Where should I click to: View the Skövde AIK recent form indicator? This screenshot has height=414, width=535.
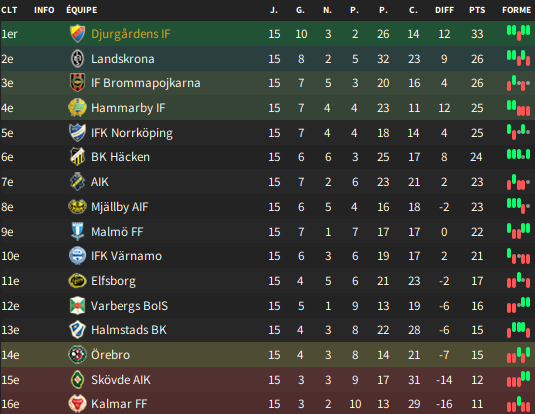[518, 379]
